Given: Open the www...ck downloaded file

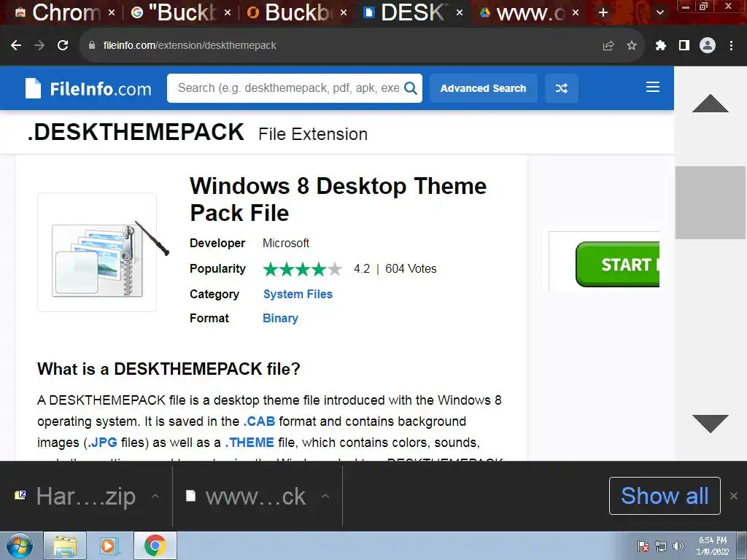Looking at the screenshot, I should 247,496.
